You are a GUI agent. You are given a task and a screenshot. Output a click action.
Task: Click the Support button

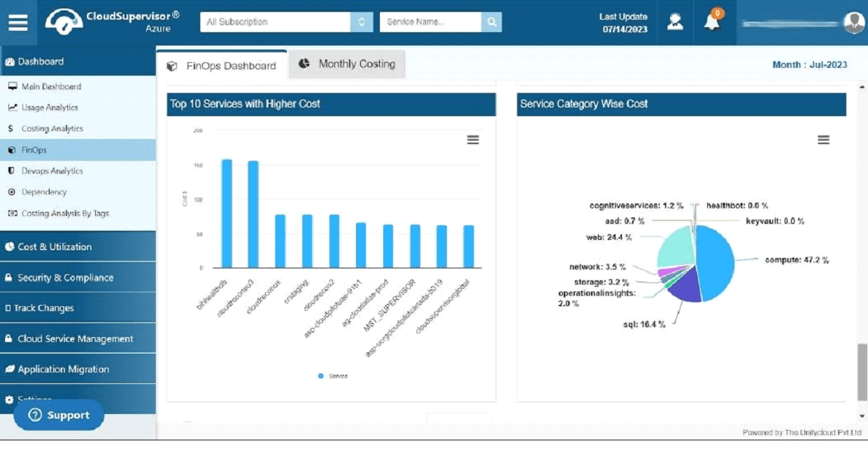pyautogui.click(x=59, y=415)
